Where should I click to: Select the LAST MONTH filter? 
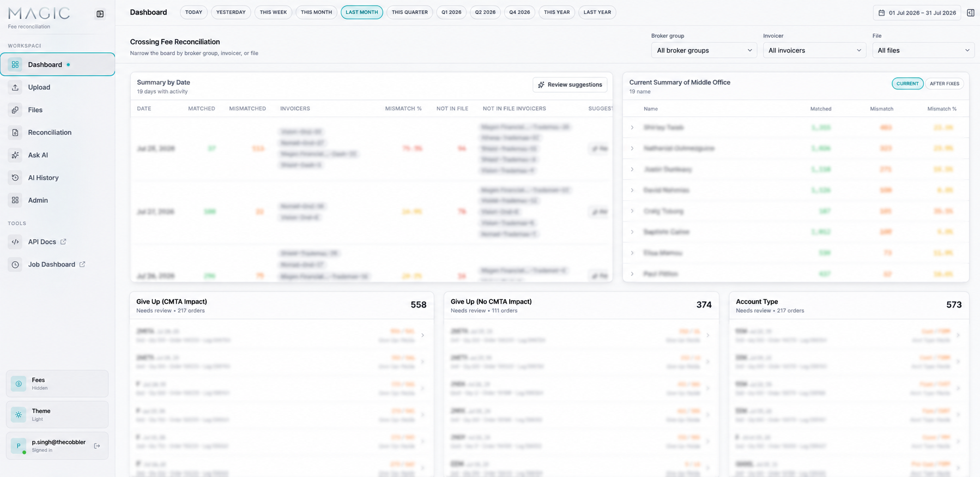click(362, 12)
